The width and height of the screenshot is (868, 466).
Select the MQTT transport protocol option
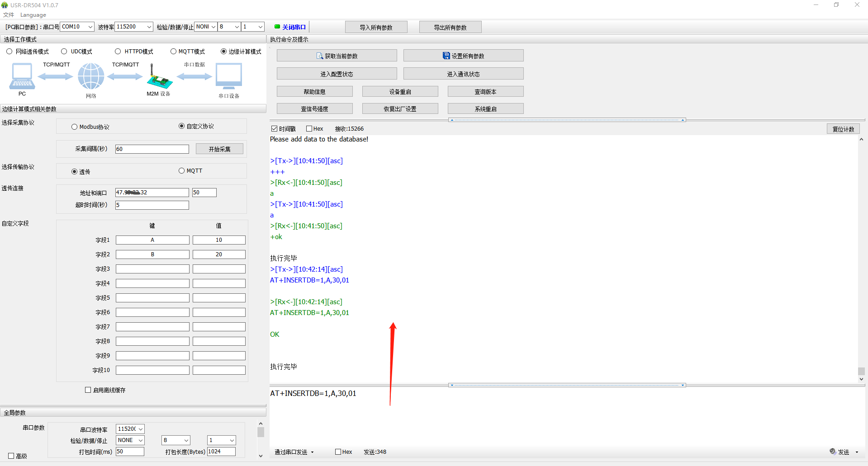(182, 171)
